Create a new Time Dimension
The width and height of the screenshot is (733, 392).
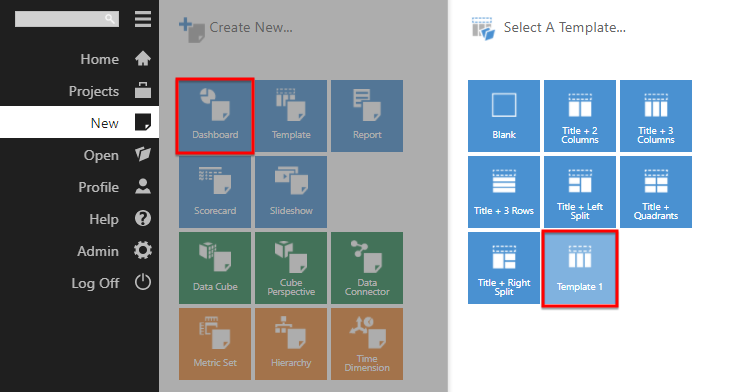click(367, 344)
